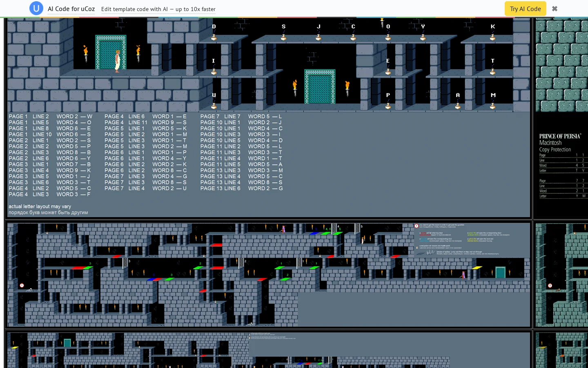
Task: Click the potion labeled D
Action: (214, 37)
